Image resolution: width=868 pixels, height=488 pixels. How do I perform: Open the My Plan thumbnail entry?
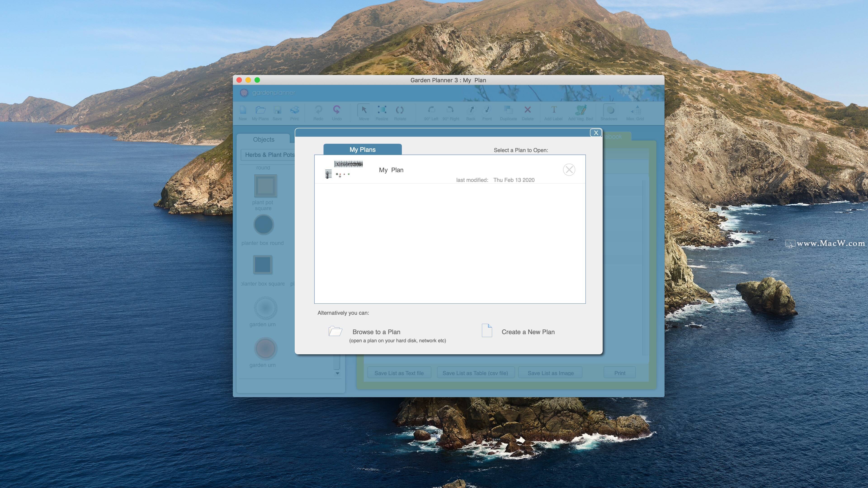(344, 169)
